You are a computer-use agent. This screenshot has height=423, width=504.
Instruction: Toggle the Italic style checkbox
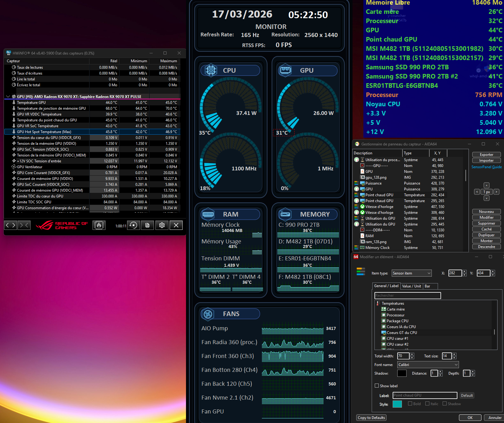[x=427, y=404]
